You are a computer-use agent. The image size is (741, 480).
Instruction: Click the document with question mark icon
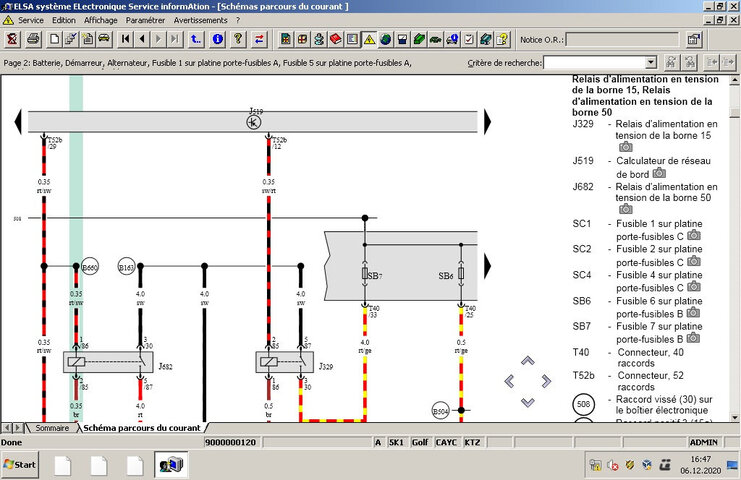click(x=502, y=39)
